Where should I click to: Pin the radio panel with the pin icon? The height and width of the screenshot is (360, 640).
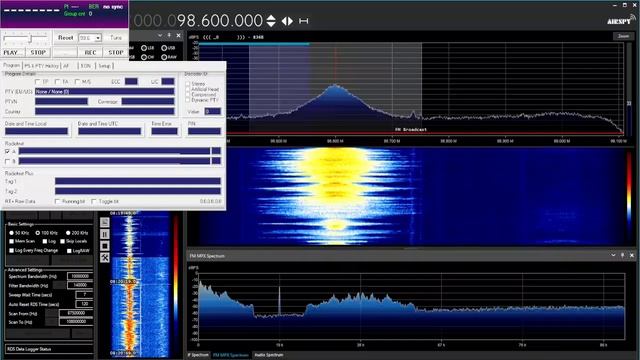point(169,36)
